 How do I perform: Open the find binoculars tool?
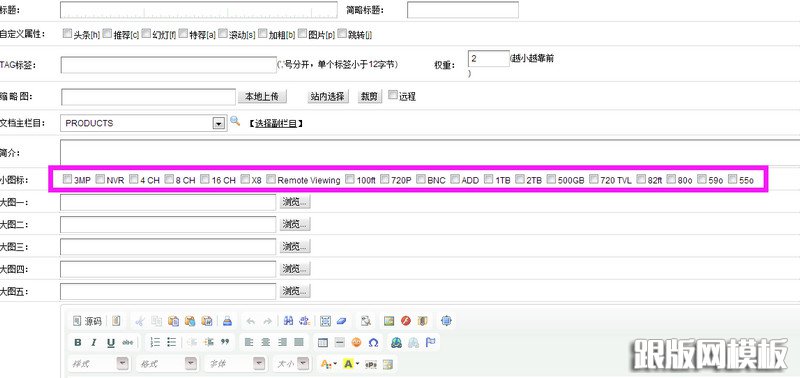coord(288,321)
